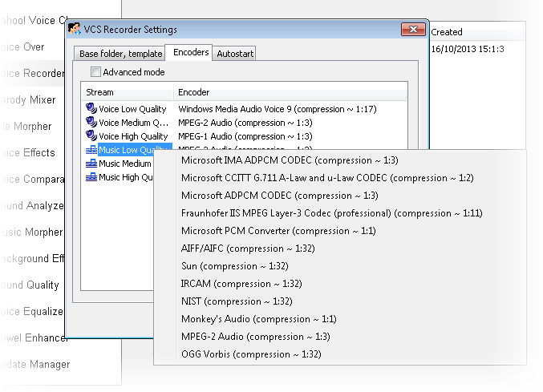Open Sound Analyzer in the background sidebar
This screenshot has height=392, width=543.
[32, 205]
